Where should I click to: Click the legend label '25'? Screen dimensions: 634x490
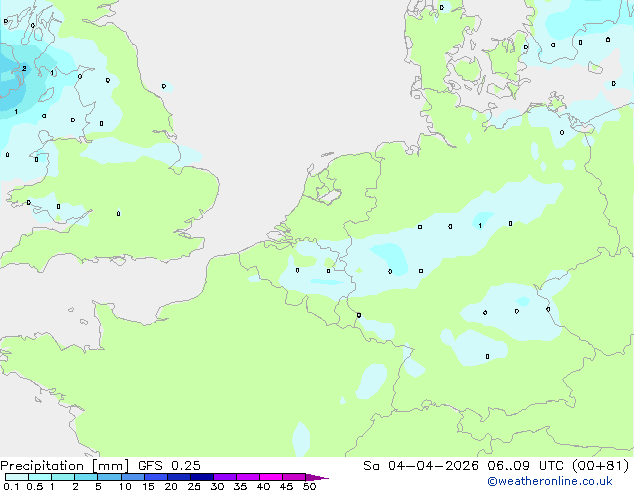194,486
